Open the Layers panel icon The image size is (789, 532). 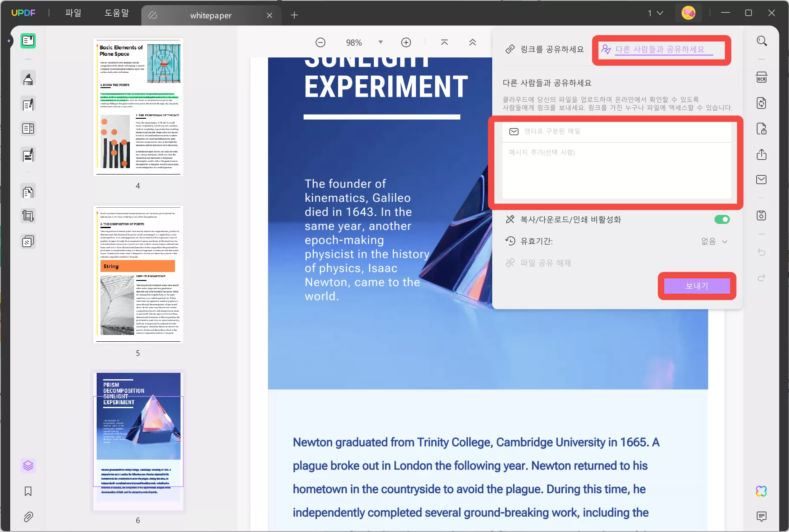pyautogui.click(x=28, y=466)
